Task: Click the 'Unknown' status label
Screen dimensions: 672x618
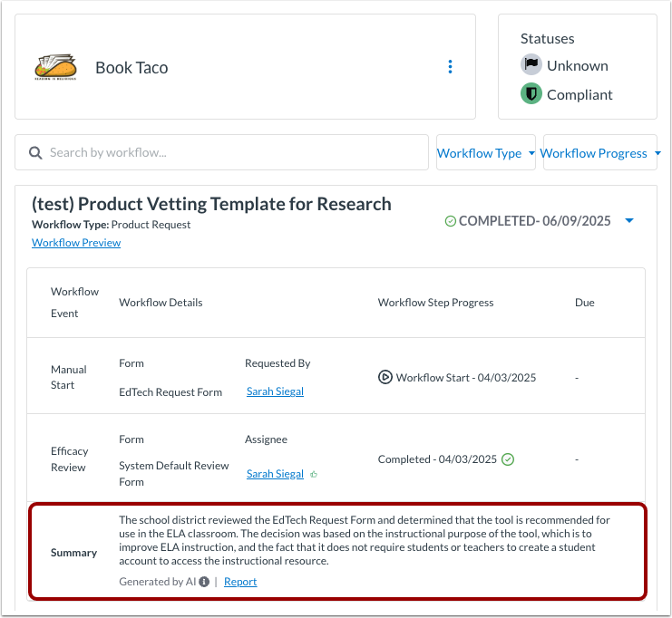Action: 578,65
